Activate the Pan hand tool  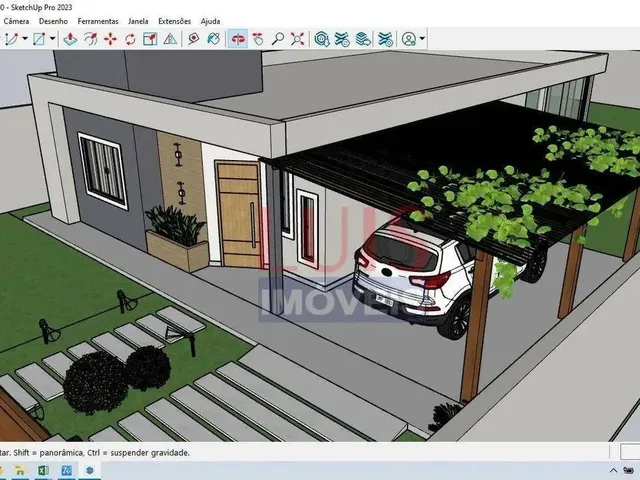tap(258, 39)
